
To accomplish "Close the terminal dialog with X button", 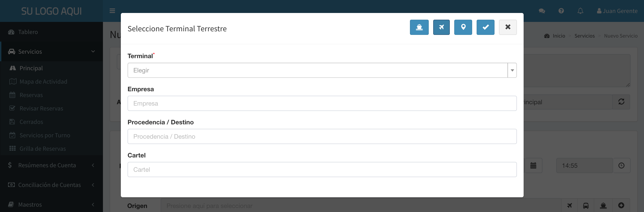I will pyautogui.click(x=508, y=27).
